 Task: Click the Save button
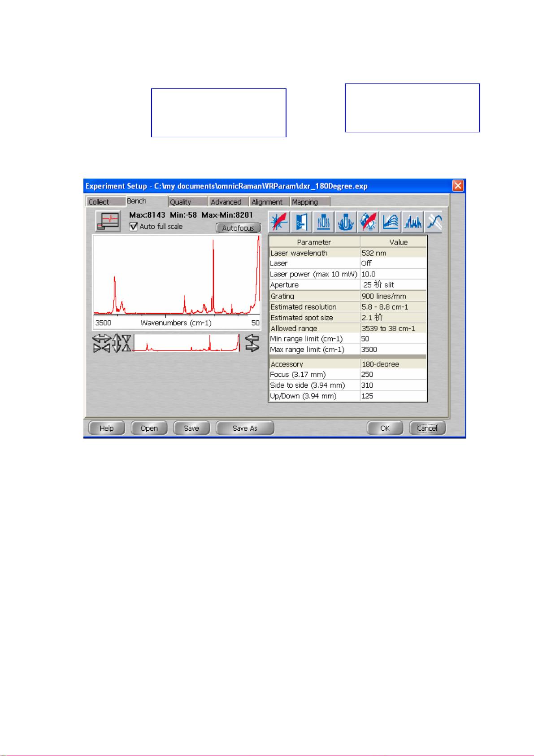pos(191,428)
